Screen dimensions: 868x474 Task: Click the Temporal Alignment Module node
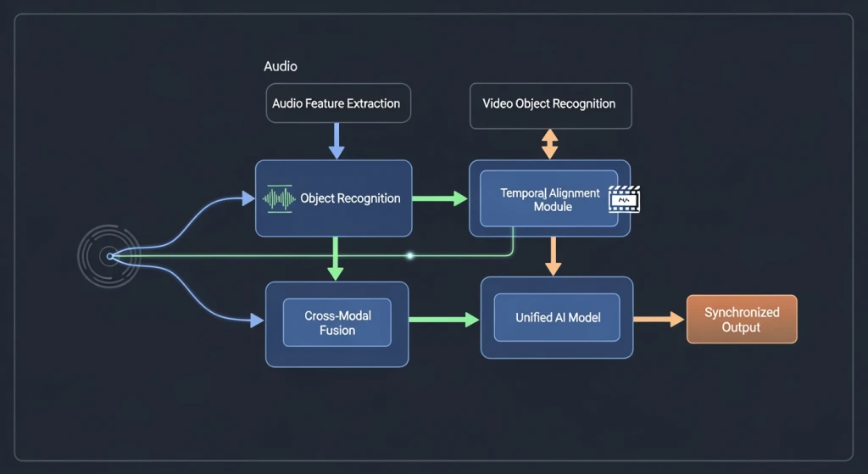coord(549,198)
